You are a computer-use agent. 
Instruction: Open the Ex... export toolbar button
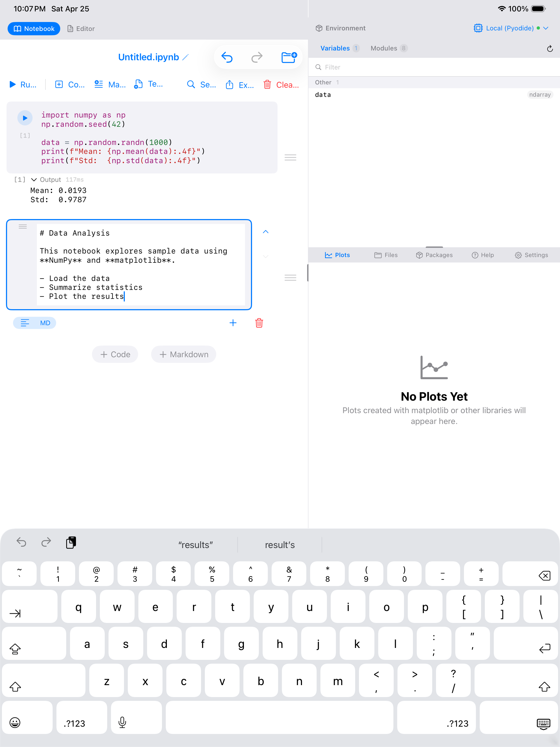pyautogui.click(x=240, y=84)
